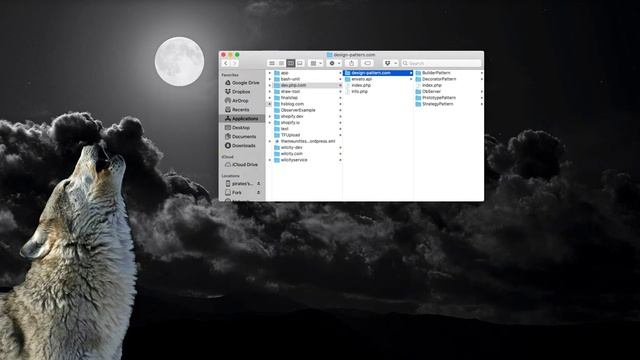Switch Finder to gallery view
Screen dimensions: 640x360
(300, 63)
